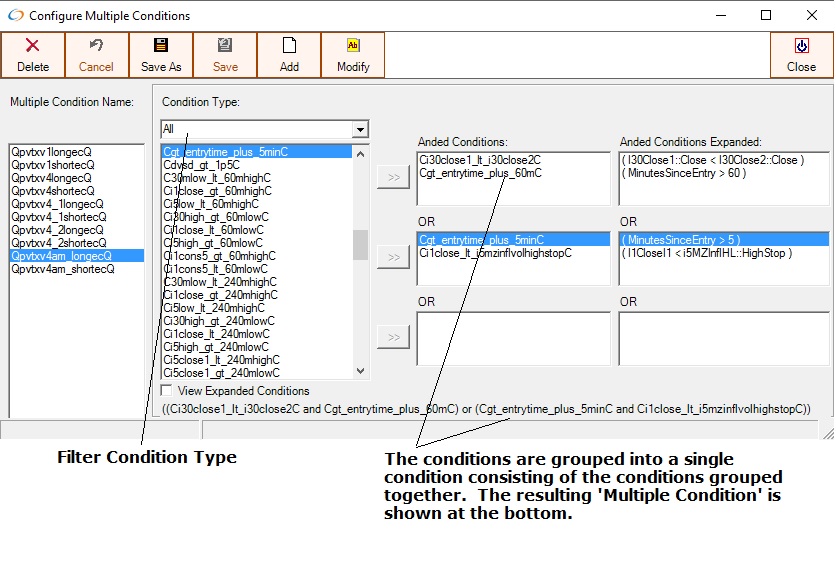Click the Close toolbar icon
This screenshot has height=562, width=836.
coord(801,46)
